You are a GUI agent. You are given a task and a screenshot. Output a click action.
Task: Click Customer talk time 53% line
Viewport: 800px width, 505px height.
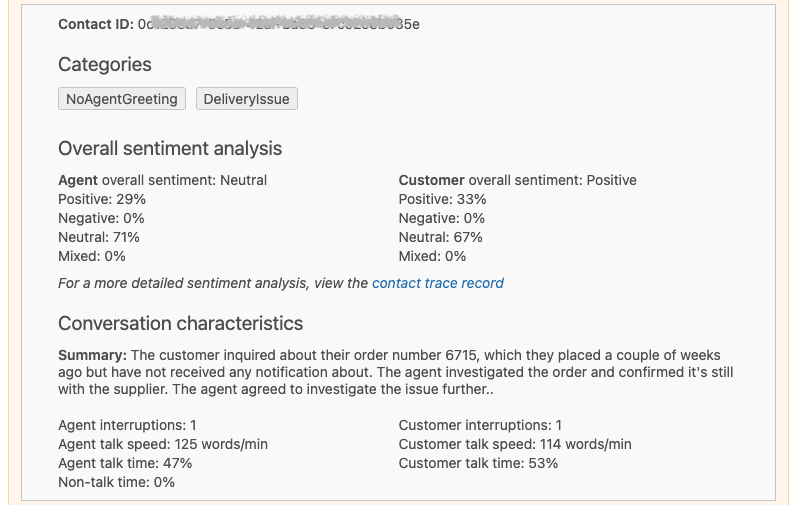pyautogui.click(x=478, y=463)
